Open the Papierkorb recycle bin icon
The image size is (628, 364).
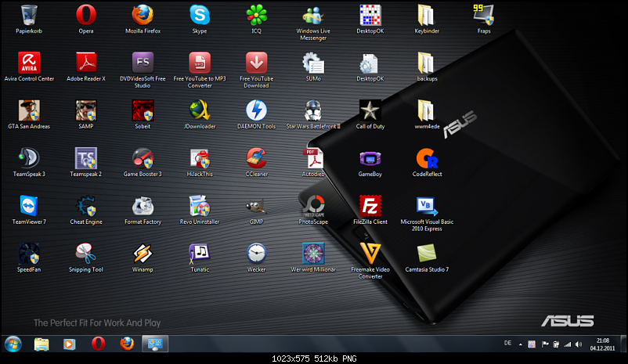(x=29, y=15)
